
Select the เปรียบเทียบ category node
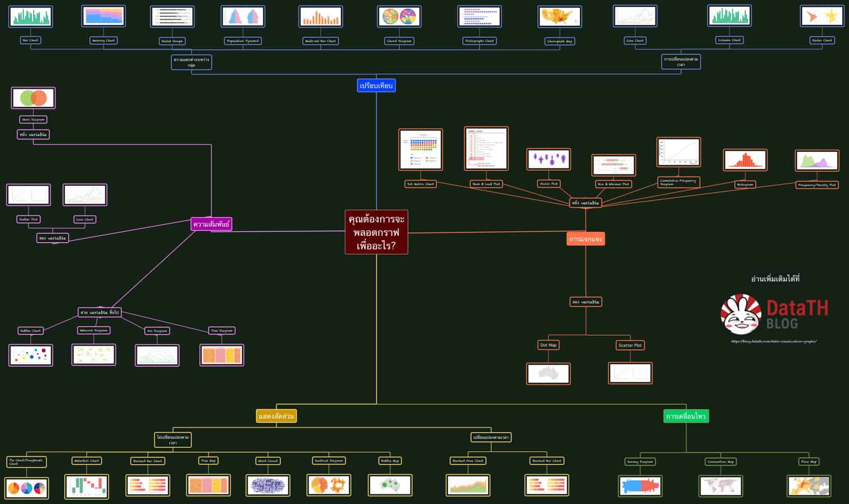click(x=376, y=86)
